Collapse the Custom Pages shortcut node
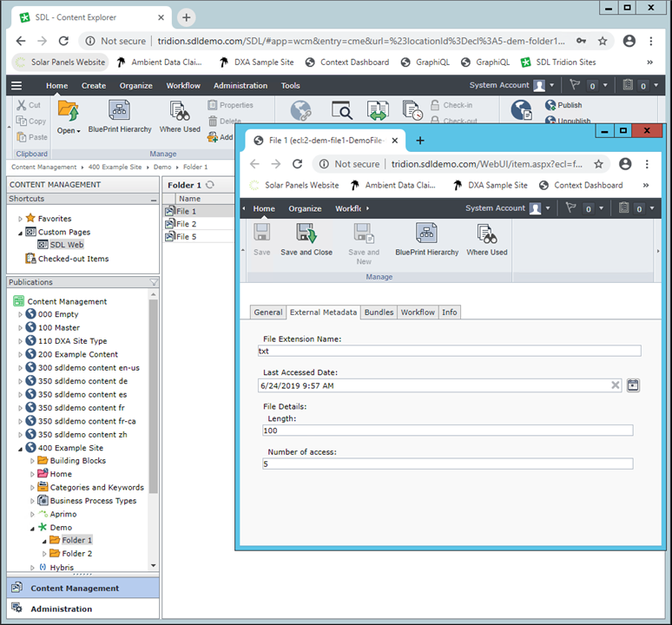Screen dimensions: 672x625 (20, 233)
